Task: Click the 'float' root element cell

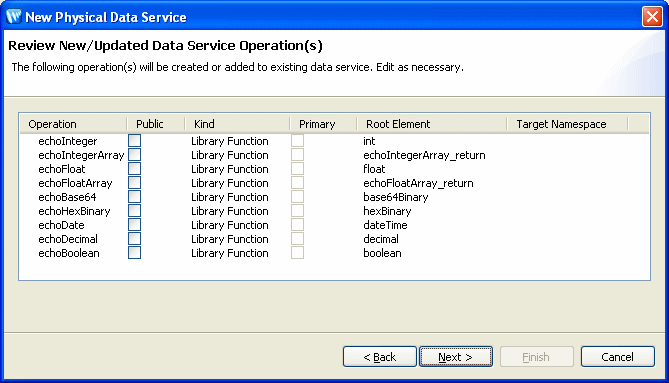Action: [x=374, y=169]
